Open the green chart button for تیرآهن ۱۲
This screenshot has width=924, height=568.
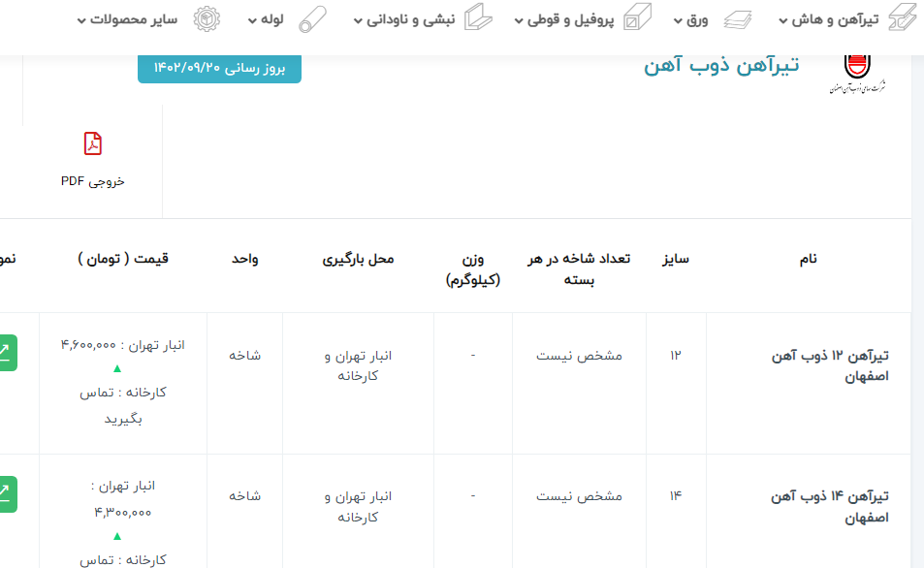point(5,353)
